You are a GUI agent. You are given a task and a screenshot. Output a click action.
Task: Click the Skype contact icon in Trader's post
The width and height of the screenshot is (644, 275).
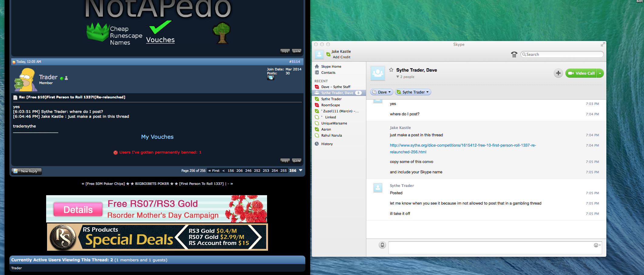pos(271,78)
